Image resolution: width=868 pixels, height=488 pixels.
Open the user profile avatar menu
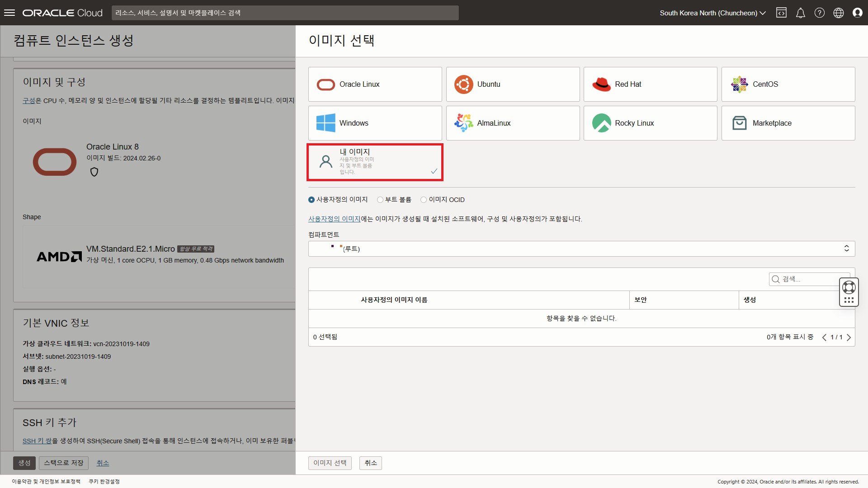[857, 13]
